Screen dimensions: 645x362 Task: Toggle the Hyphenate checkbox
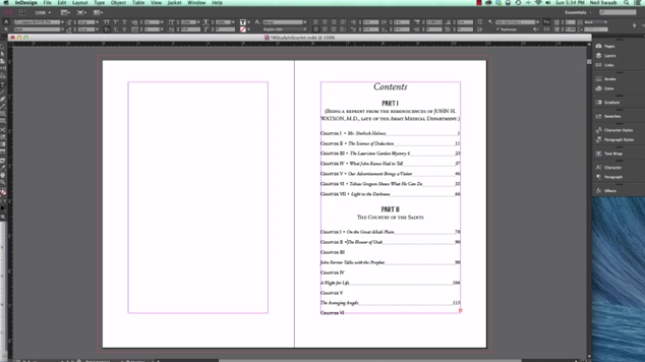pyautogui.click(x=498, y=30)
